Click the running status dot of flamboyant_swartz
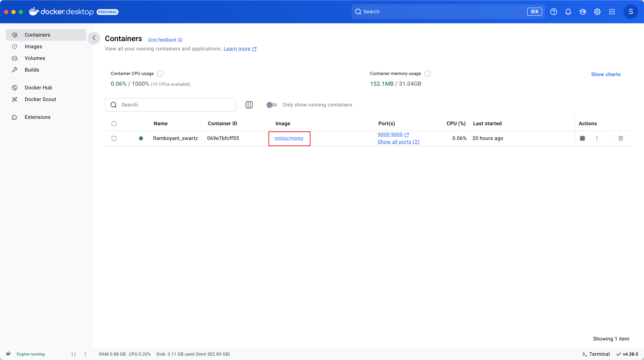This screenshot has height=360, width=644. 141,138
